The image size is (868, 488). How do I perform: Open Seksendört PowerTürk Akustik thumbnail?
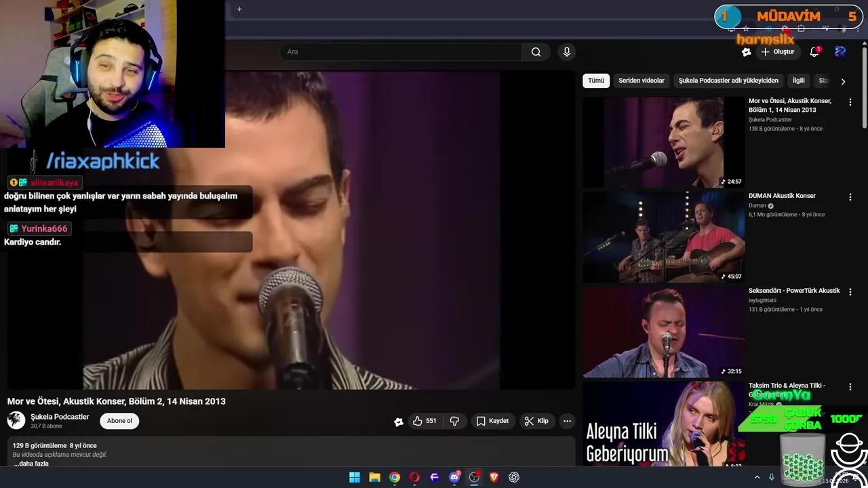coord(664,332)
